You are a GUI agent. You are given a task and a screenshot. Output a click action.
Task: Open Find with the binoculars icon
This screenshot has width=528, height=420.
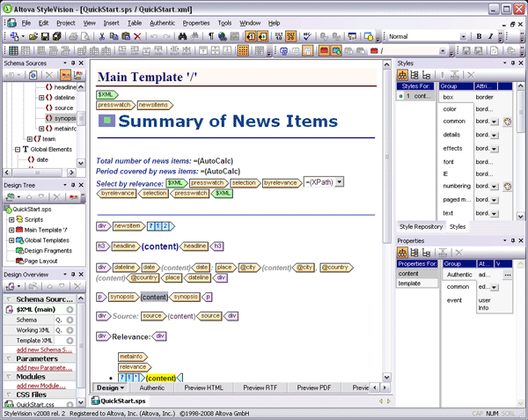182,36
